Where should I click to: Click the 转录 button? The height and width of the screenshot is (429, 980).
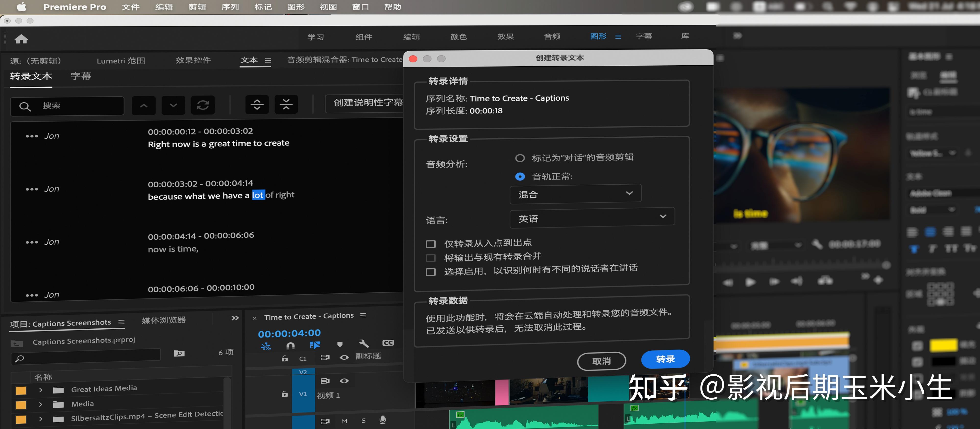[665, 359]
